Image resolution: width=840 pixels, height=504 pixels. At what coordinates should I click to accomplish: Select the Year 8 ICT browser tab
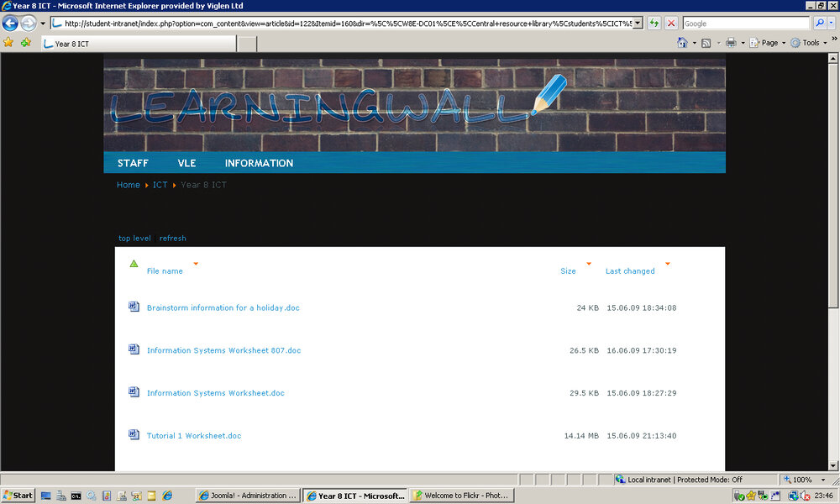pos(139,44)
